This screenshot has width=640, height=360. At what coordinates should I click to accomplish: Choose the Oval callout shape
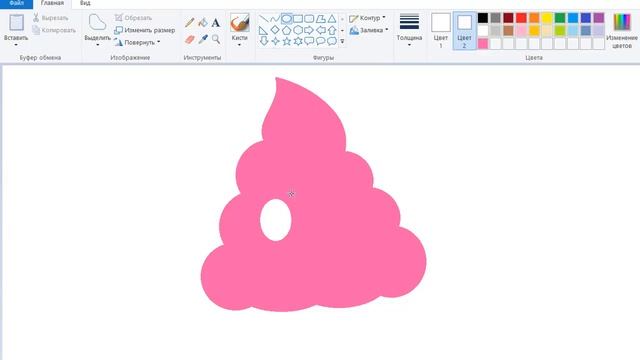click(x=321, y=41)
